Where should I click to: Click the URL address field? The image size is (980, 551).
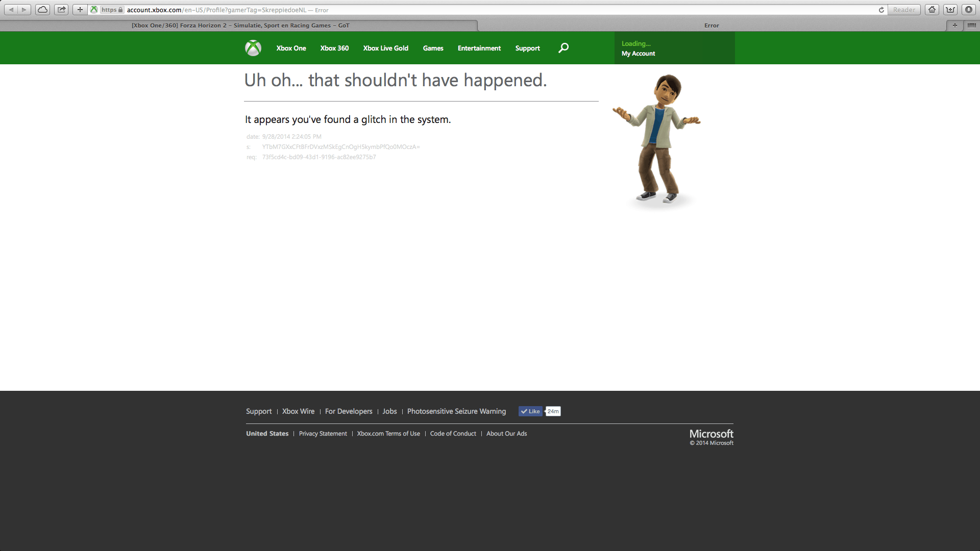coord(459,10)
